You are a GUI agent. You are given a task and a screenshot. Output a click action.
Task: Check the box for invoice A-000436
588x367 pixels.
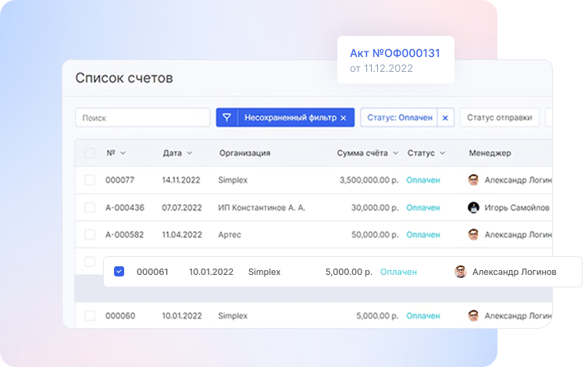90,208
